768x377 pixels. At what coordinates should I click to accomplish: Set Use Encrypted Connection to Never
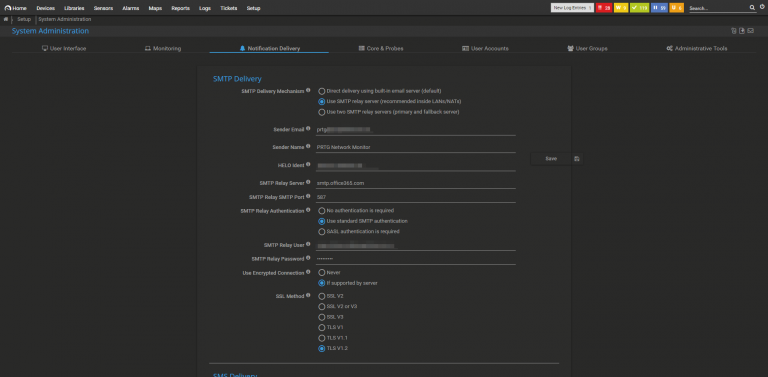[321, 272]
